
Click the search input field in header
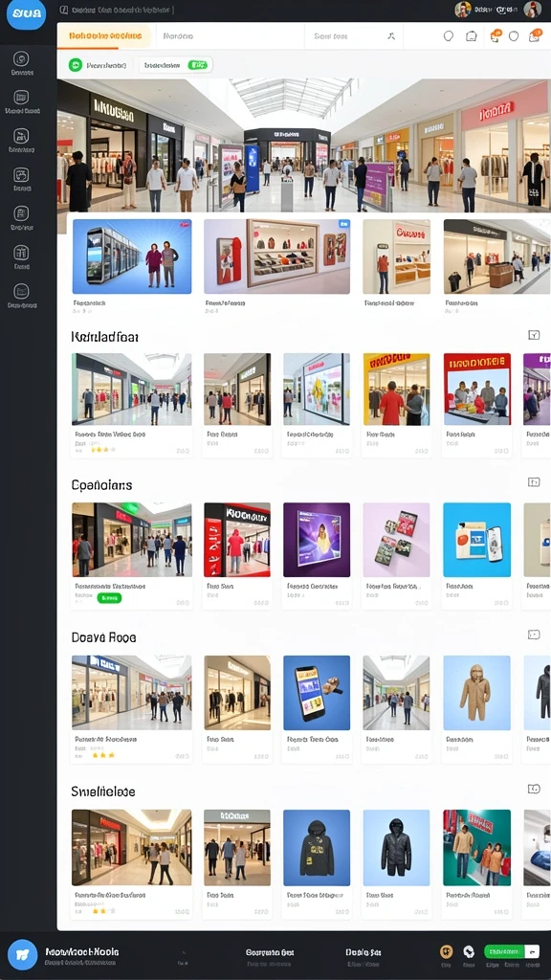354,36
